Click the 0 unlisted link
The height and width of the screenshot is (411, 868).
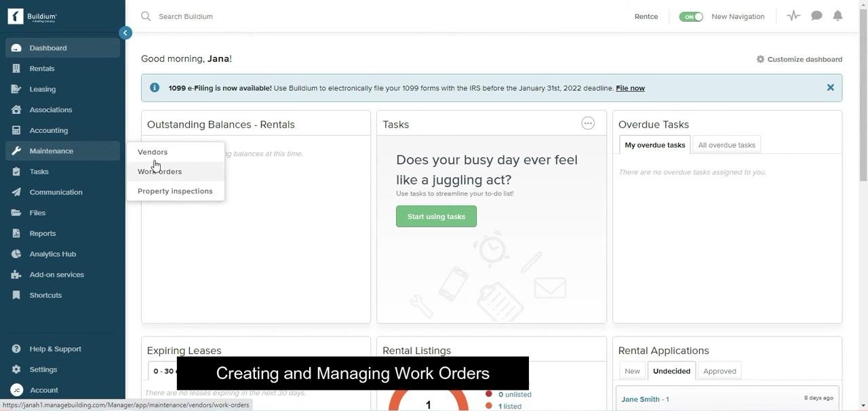pyautogui.click(x=515, y=394)
